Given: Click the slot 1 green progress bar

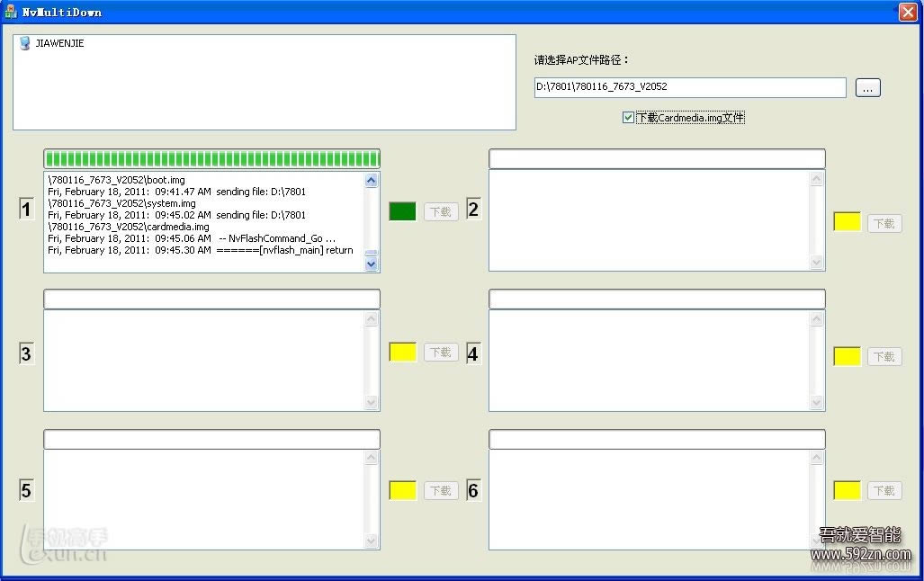Looking at the screenshot, I should (211, 158).
